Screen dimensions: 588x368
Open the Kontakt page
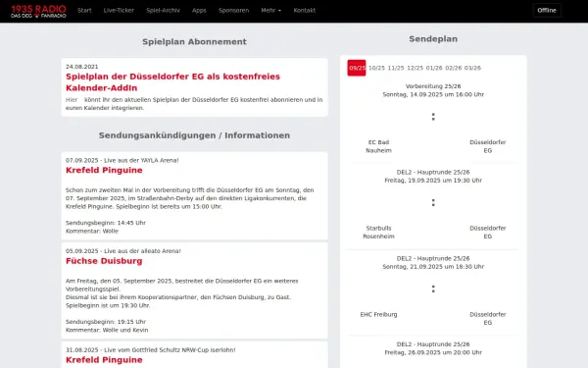[x=305, y=11]
